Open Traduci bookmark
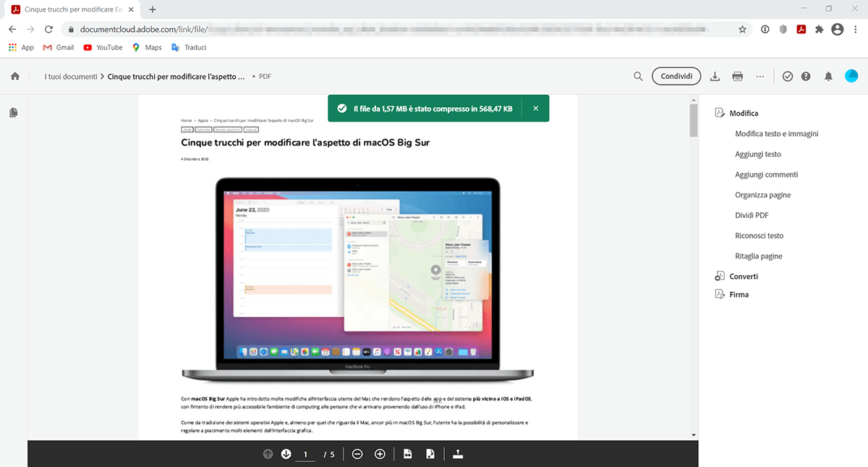Image resolution: width=868 pixels, height=467 pixels. pyautogui.click(x=189, y=47)
